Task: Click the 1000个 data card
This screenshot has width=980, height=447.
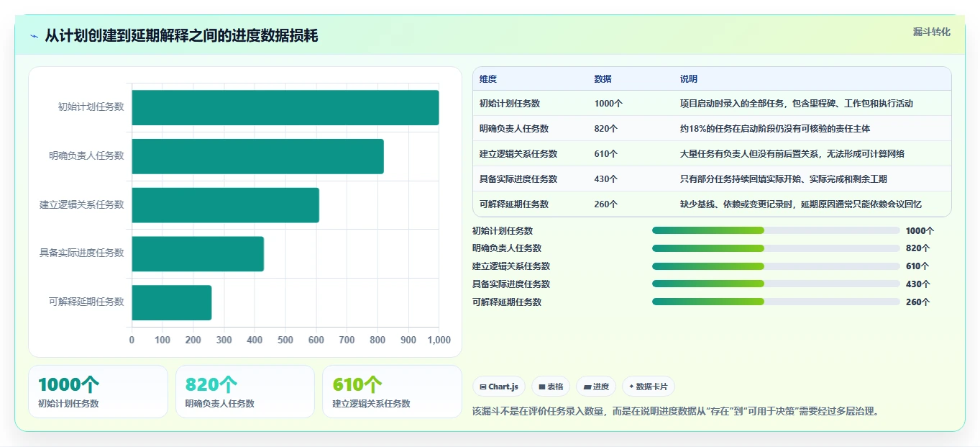Action: tap(98, 392)
